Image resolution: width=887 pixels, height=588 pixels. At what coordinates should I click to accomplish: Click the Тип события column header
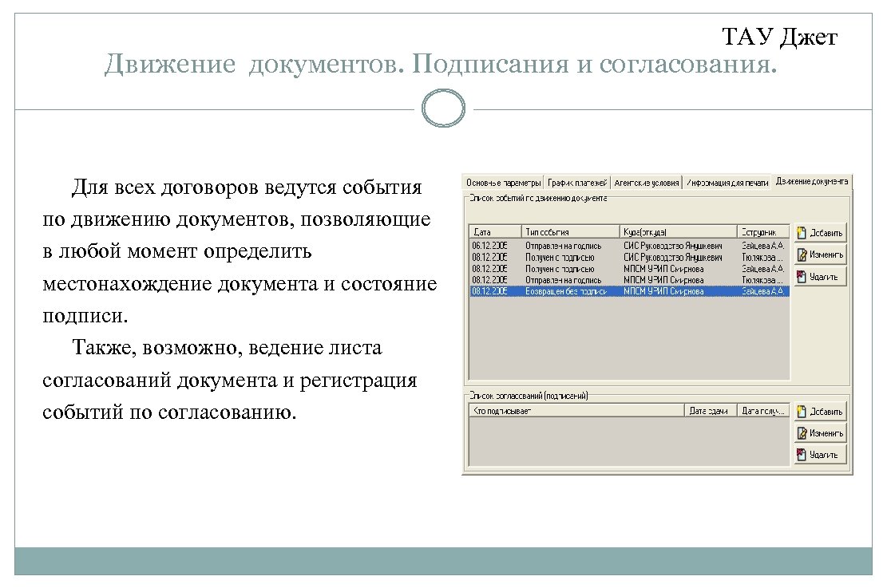point(570,232)
